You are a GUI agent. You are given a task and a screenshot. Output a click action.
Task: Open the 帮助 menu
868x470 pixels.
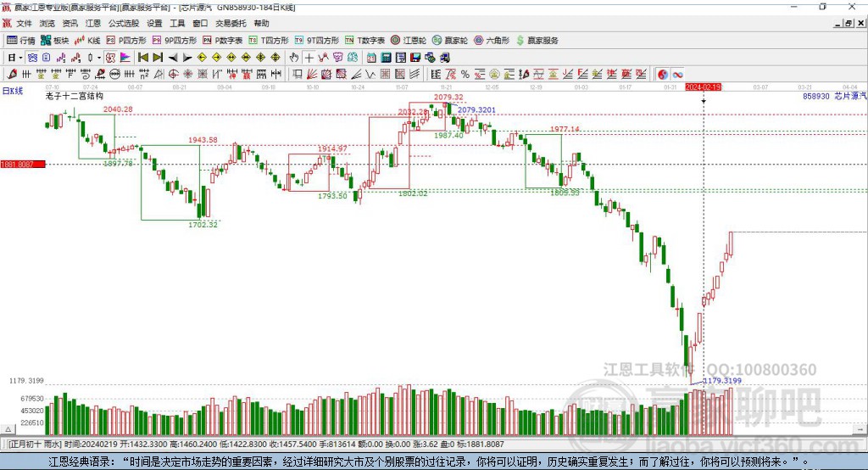click(261, 23)
